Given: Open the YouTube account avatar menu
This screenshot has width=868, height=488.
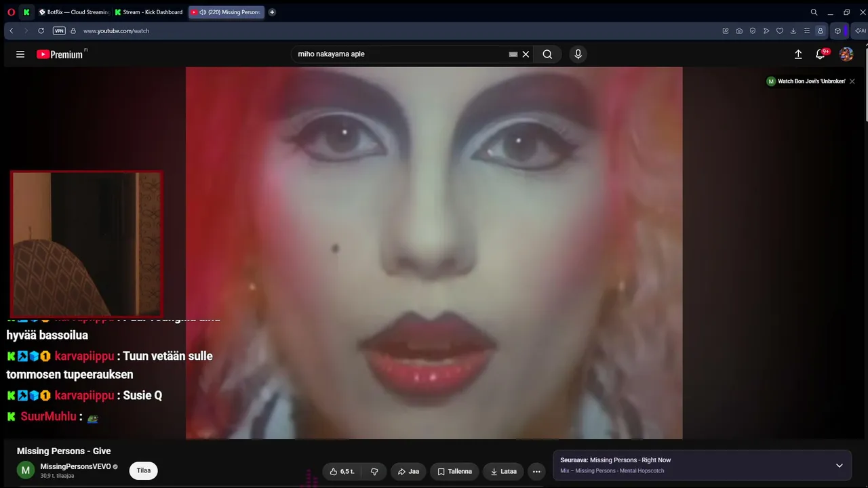Looking at the screenshot, I should (x=846, y=54).
